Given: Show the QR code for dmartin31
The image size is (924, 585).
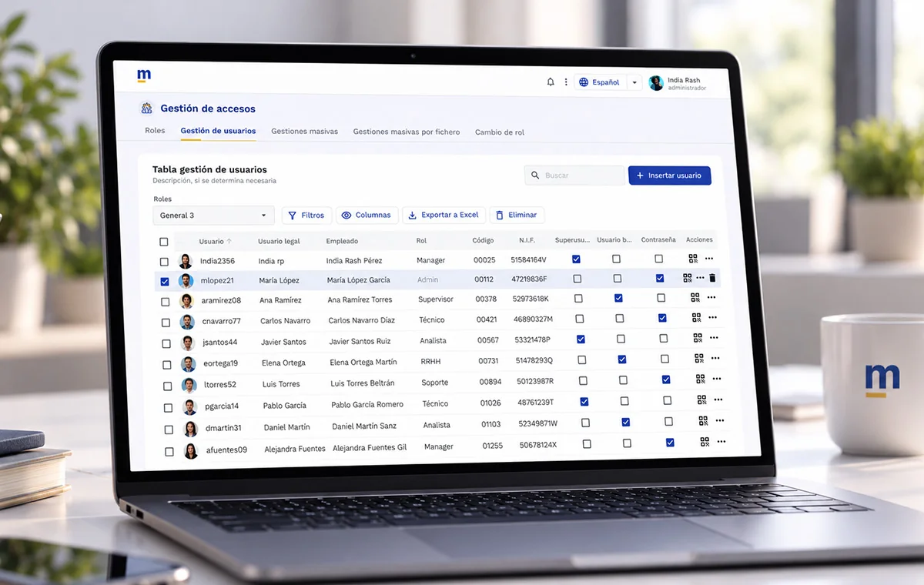Looking at the screenshot, I should [704, 420].
